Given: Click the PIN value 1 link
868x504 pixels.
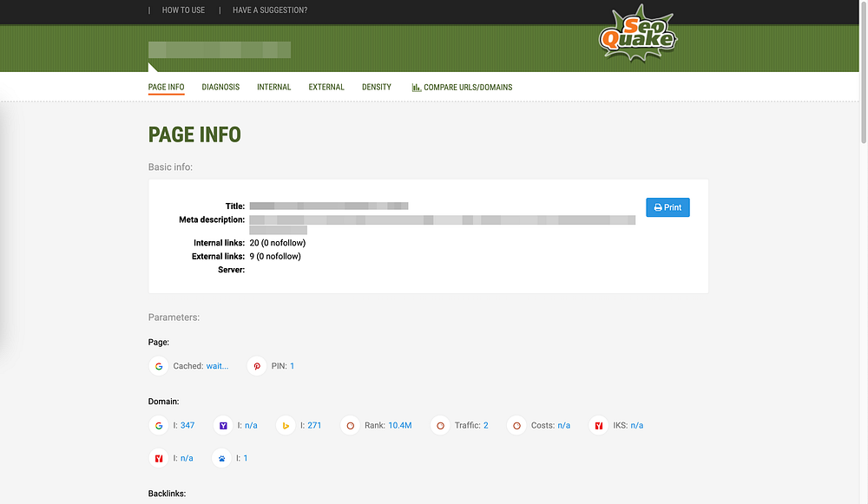Looking at the screenshot, I should [292, 366].
